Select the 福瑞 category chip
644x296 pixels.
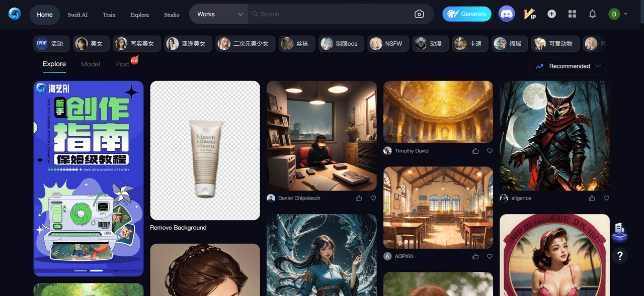tap(510, 44)
